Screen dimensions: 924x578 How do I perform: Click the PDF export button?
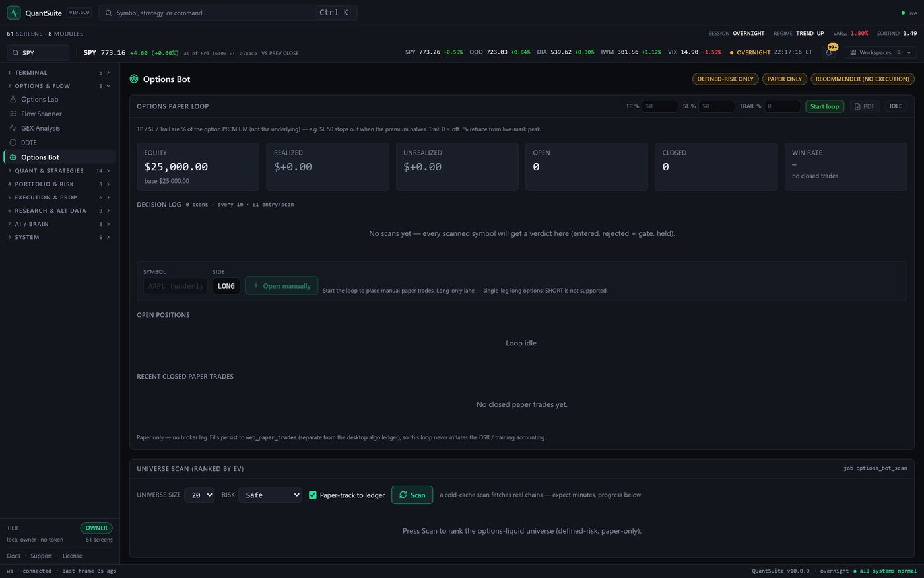click(x=864, y=106)
